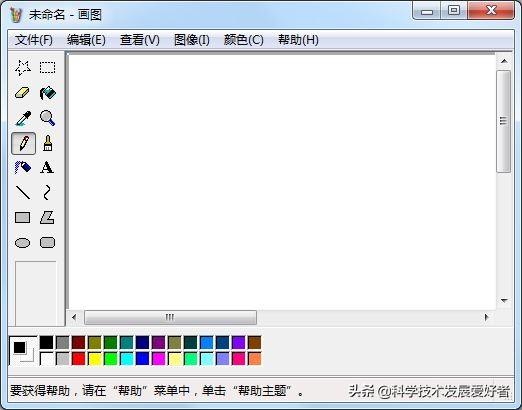The width and height of the screenshot is (522, 410).
Task: Choose the yellow color swatch
Action: pyautogui.click(x=95, y=359)
